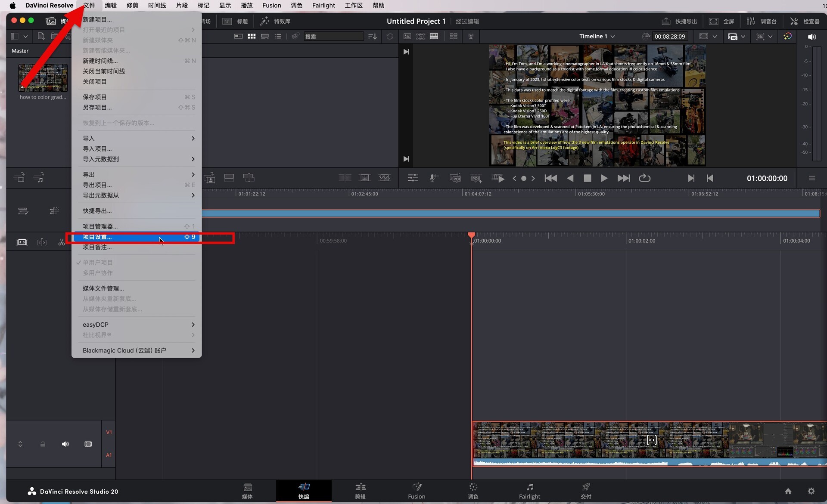Click the Play button in viewer controls

click(x=604, y=178)
